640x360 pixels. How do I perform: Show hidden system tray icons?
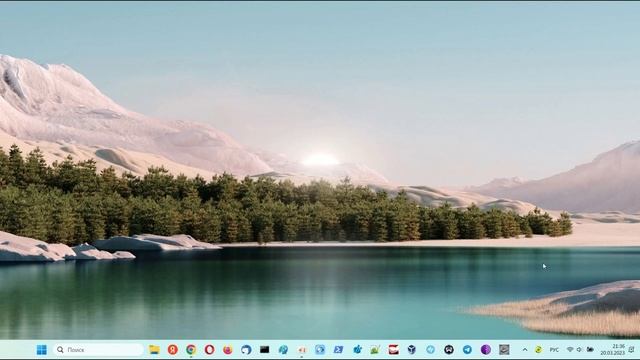525,350
